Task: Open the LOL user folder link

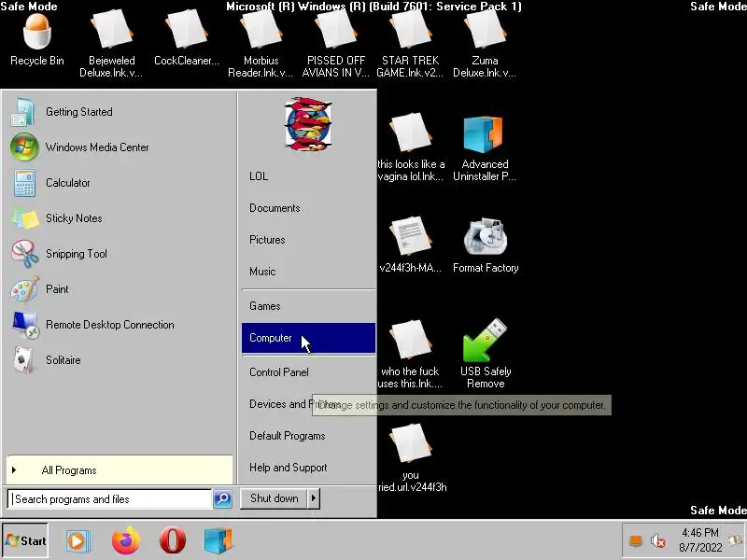Action: 308,176
